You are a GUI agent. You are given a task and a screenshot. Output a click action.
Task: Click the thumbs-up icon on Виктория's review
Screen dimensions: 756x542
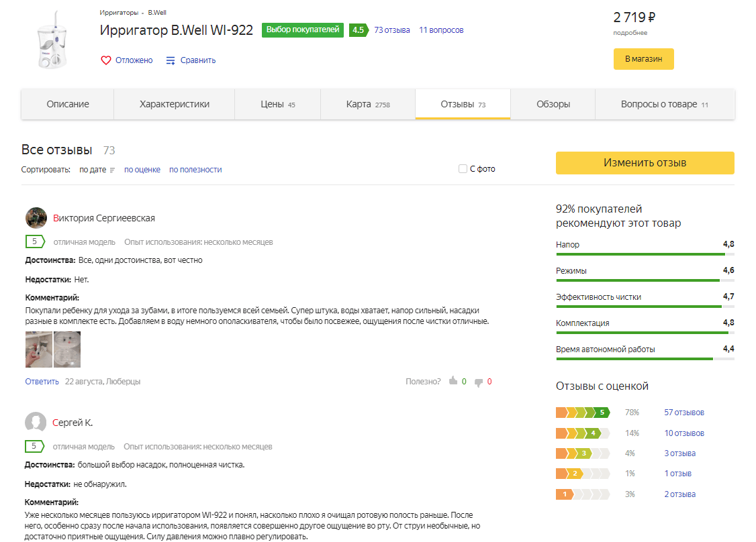pos(453,380)
